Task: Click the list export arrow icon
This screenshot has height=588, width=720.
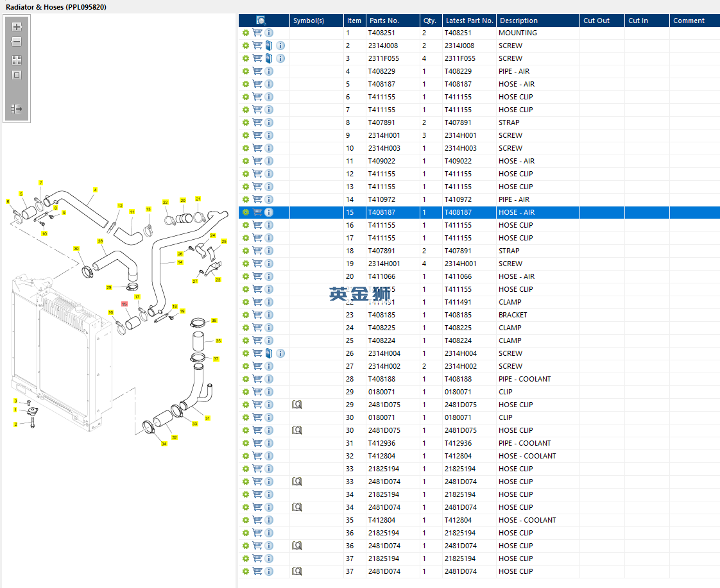Action: point(17,109)
